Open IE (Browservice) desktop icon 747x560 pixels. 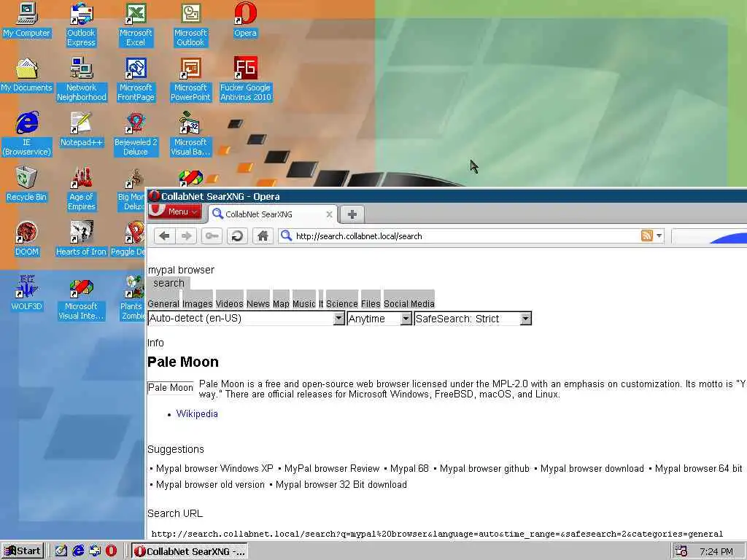point(27,134)
